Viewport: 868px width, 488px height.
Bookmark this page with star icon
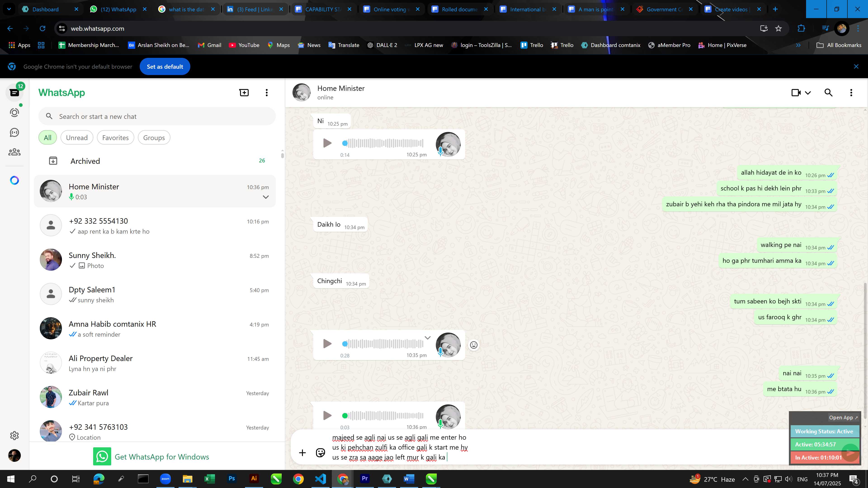(778, 29)
